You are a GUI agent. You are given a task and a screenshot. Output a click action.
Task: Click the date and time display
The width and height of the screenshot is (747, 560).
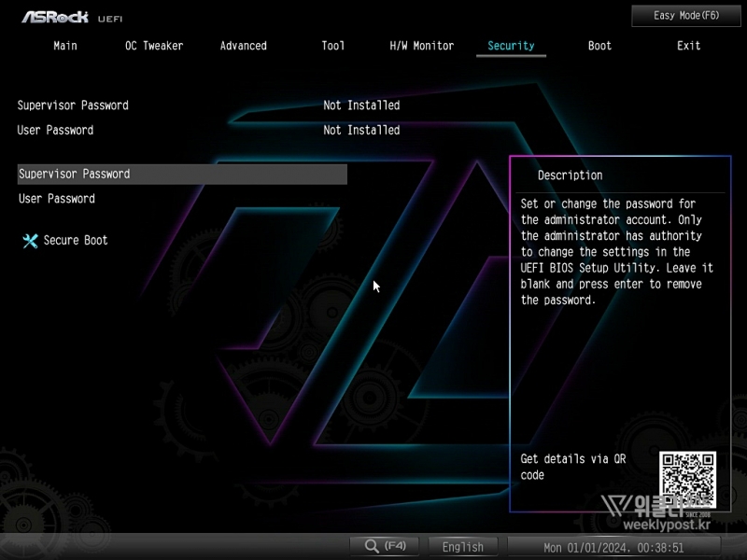[613, 547]
